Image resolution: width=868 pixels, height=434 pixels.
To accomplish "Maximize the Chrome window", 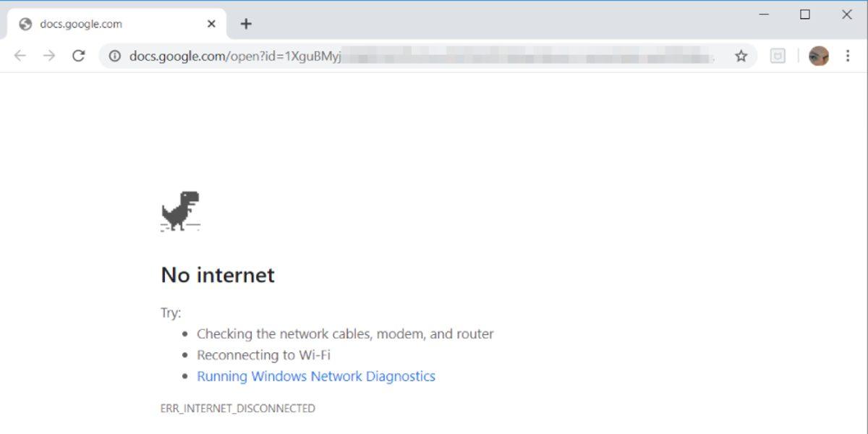I will (x=805, y=14).
